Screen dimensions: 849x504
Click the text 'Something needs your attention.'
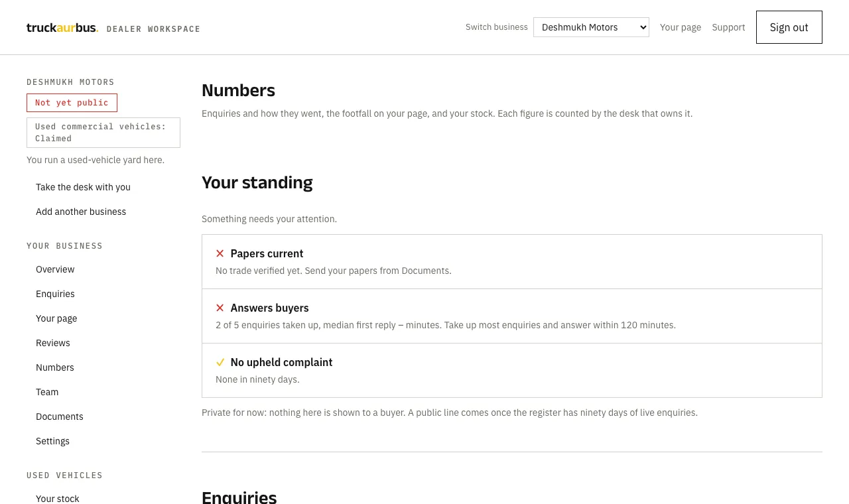coord(269,219)
